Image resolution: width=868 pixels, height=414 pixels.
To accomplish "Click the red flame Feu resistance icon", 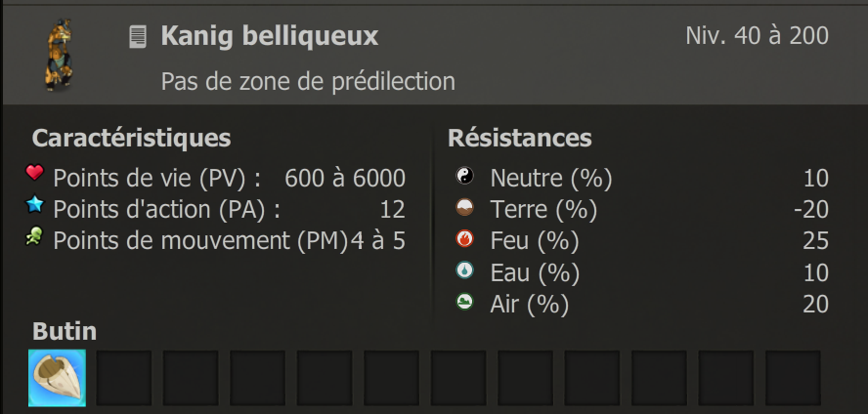I will point(464,239).
